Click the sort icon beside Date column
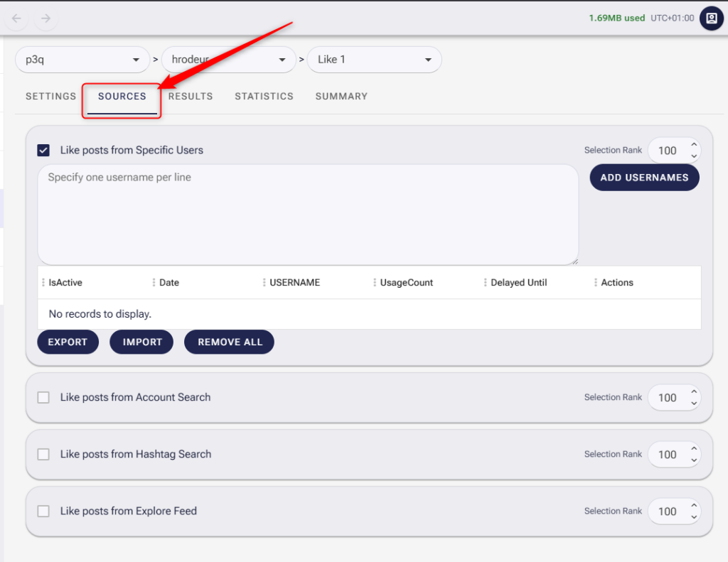The height and width of the screenshot is (562, 728). point(154,282)
